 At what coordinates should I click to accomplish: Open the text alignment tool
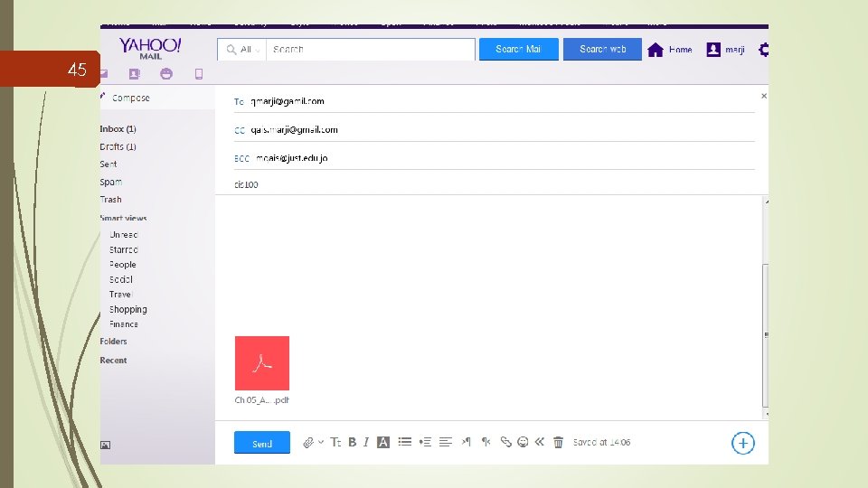[446, 442]
